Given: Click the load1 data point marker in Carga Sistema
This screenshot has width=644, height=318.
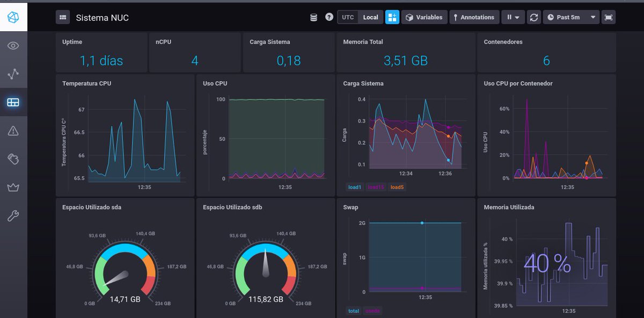Looking at the screenshot, I should pos(448,160).
